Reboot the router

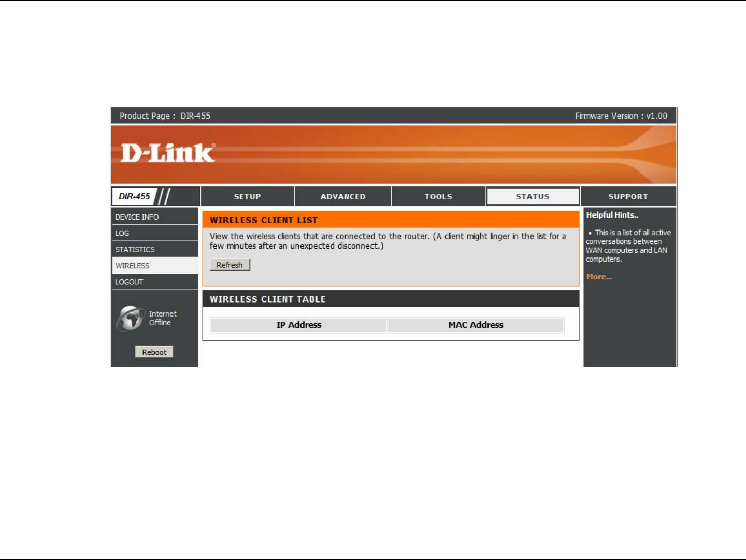click(154, 352)
